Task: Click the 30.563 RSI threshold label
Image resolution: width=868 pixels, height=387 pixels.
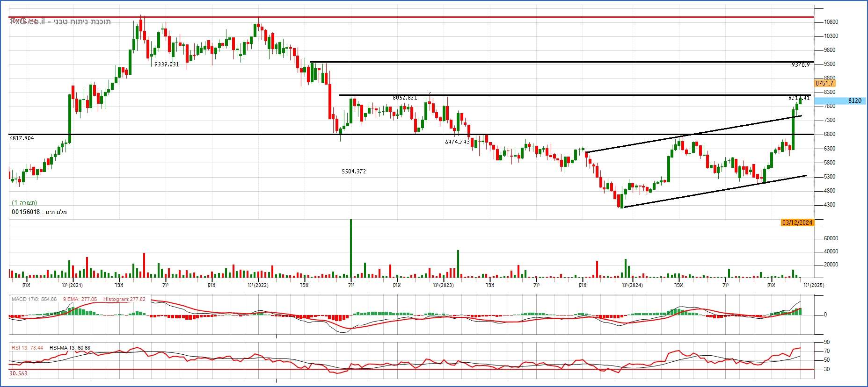Action: pos(18,373)
